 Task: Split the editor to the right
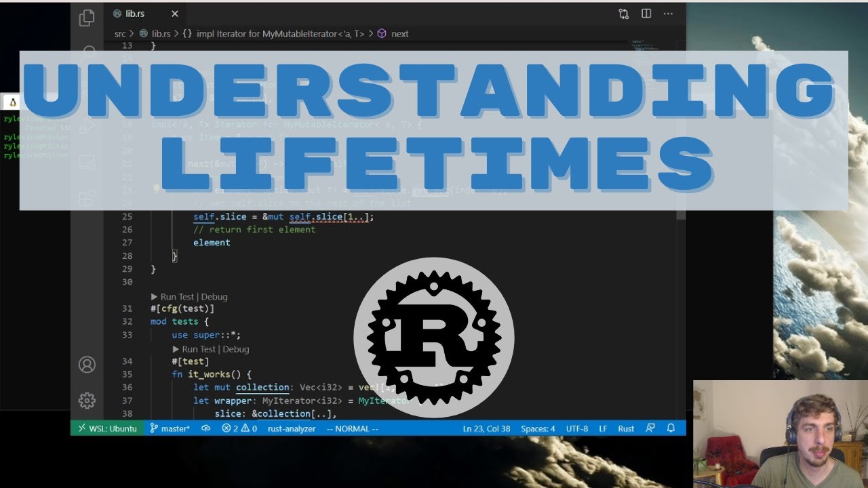click(x=646, y=14)
